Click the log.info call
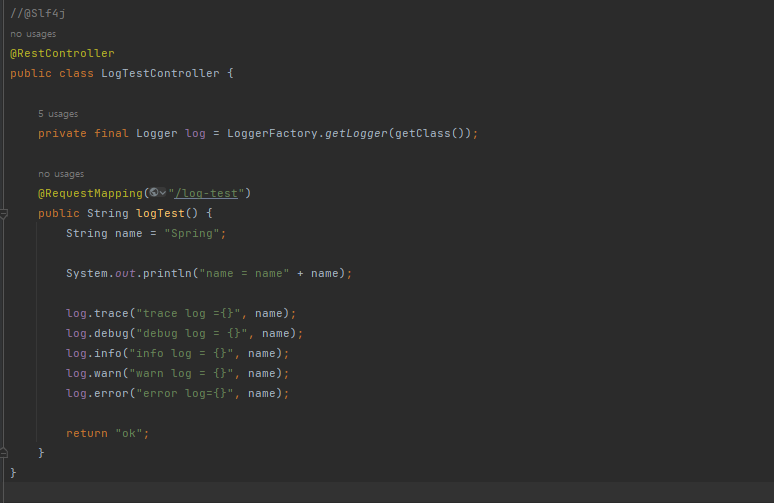 click(x=177, y=353)
